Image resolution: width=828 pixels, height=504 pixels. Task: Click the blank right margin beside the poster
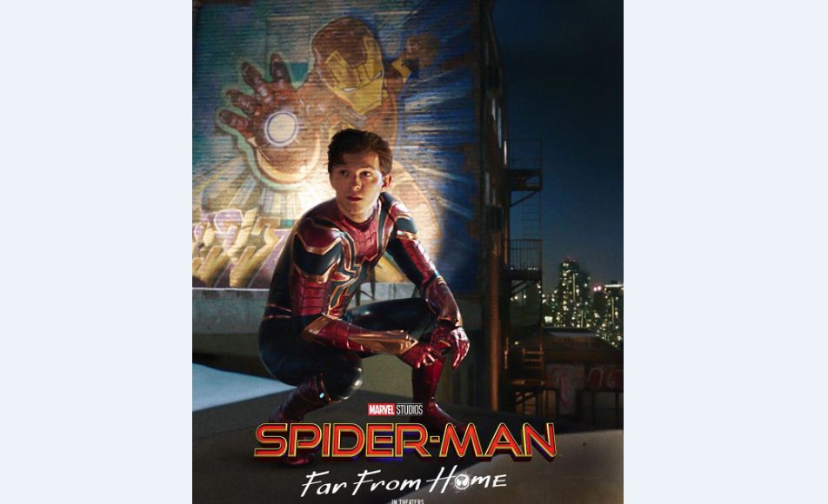[725, 252]
